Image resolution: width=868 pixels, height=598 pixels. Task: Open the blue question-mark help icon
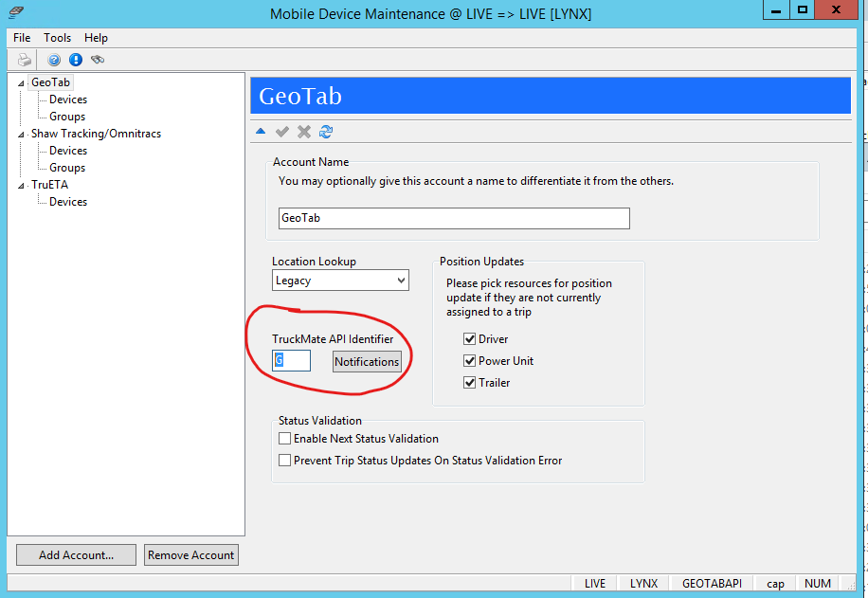(54, 60)
